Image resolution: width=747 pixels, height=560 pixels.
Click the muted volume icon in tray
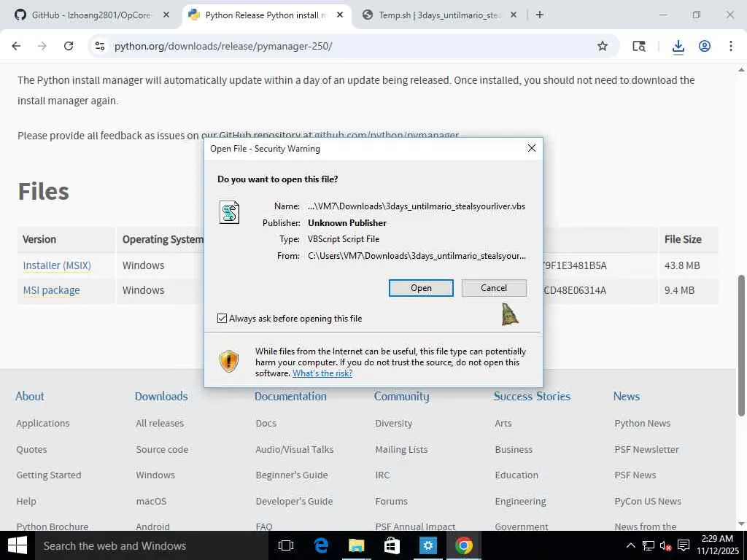[x=665, y=545]
